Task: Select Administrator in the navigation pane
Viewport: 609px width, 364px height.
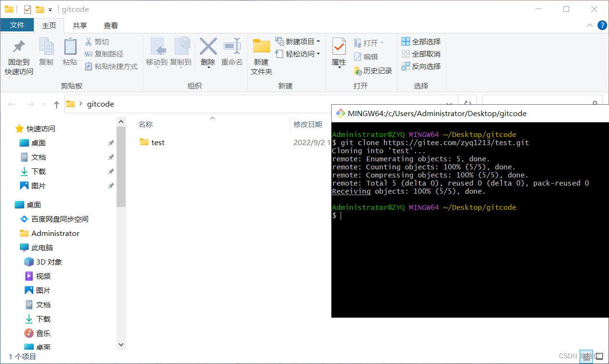Action: tap(49, 234)
